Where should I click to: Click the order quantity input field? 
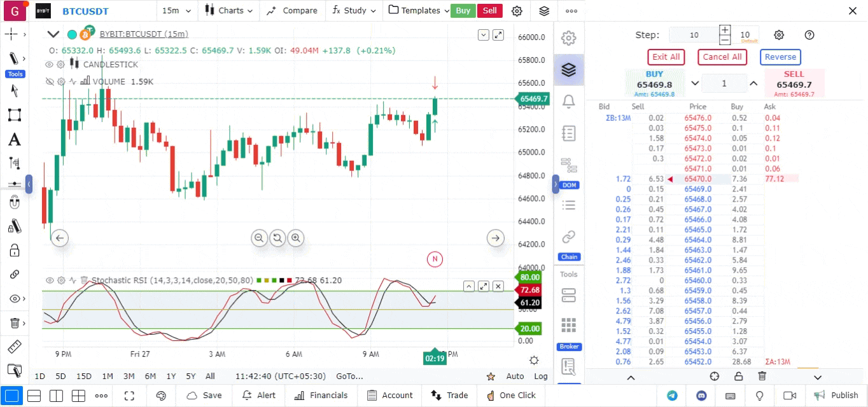pos(724,83)
